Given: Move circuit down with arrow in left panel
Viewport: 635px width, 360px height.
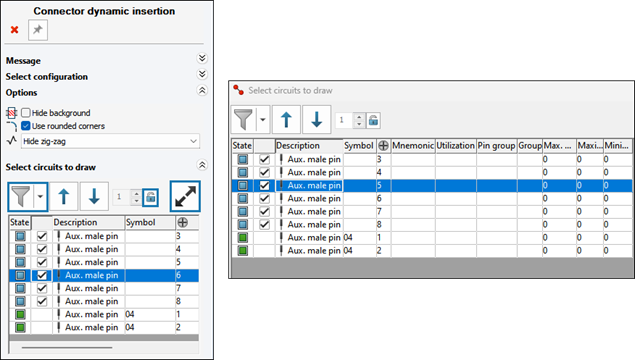Looking at the screenshot, I should [94, 197].
